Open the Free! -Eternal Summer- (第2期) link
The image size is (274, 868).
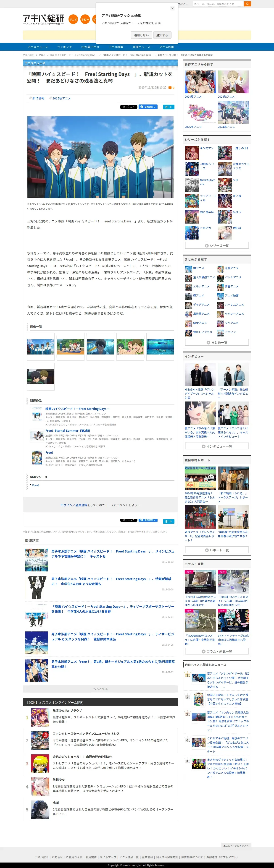coord(68,431)
